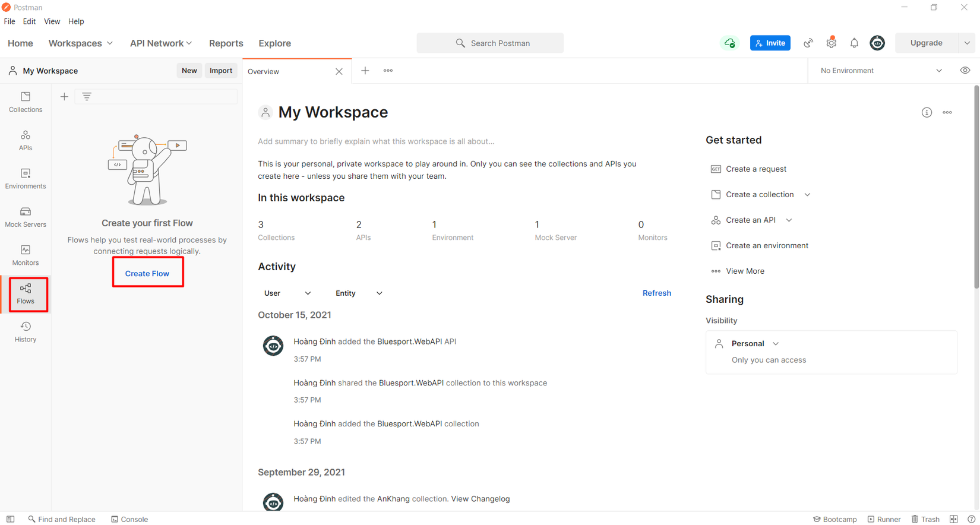
Task: Select the Flows sidebar section
Action: click(26, 294)
